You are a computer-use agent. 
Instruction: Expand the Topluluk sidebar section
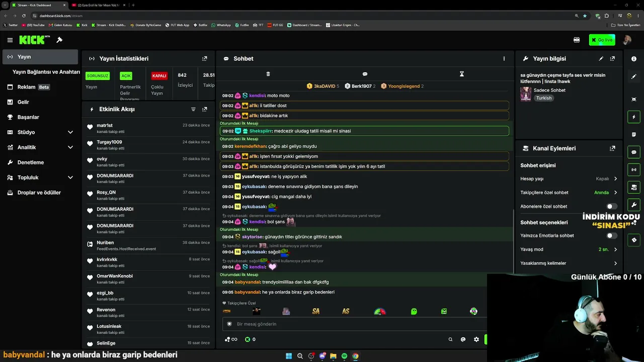pyautogui.click(x=70, y=177)
